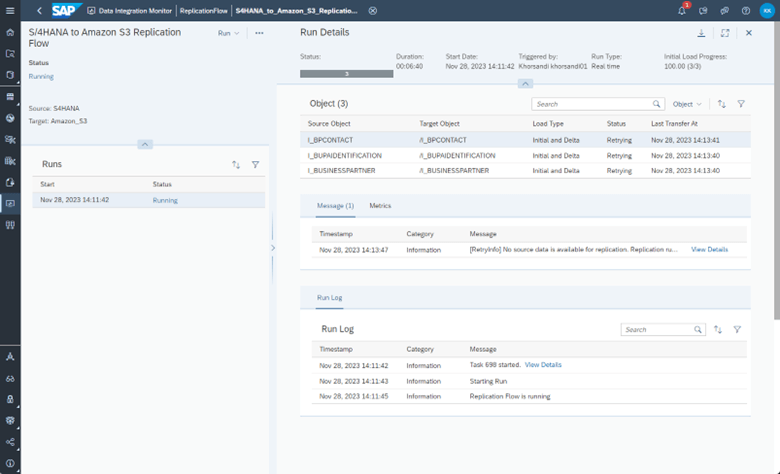The width and height of the screenshot is (780, 474).
Task: Click the Object search magnifier icon
Action: tap(657, 104)
